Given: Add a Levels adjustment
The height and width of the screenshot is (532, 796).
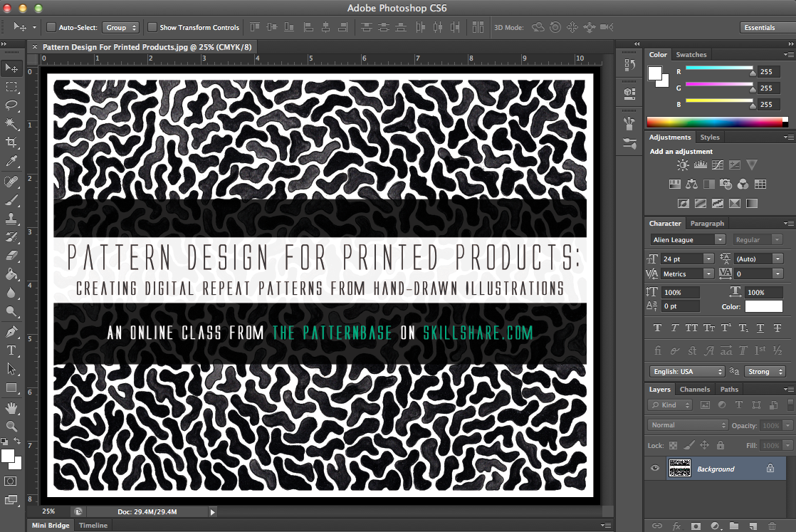Looking at the screenshot, I should [x=701, y=165].
